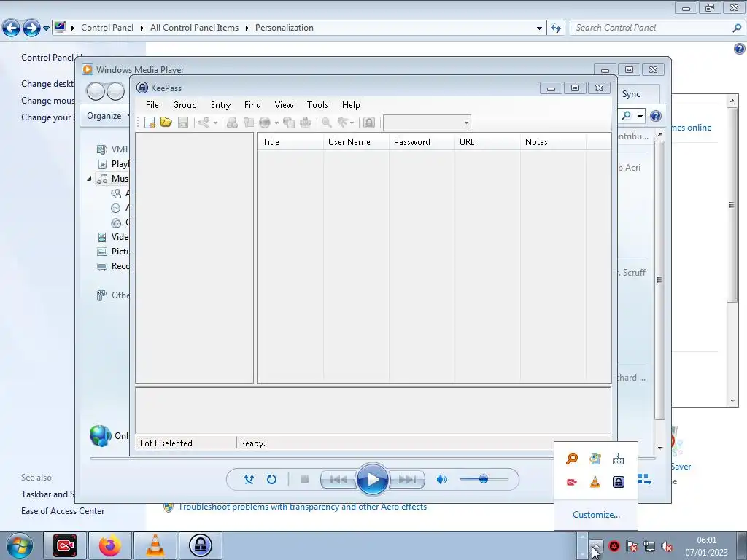Click the orange magnifier tray icon
747x560 pixels.
pyautogui.click(x=572, y=459)
